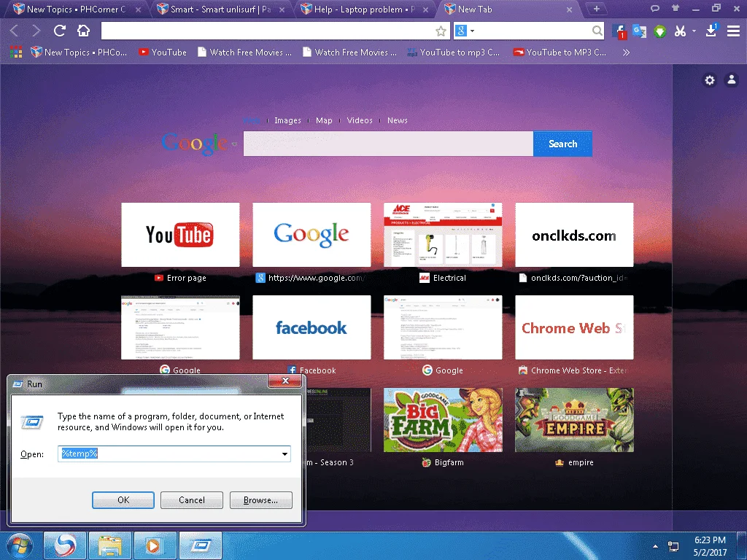The height and width of the screenshot is (560, 747).
Task: Open the onclkds.com speed dial thumbnail
Action: pyautogui.click(x=574, y=235)
